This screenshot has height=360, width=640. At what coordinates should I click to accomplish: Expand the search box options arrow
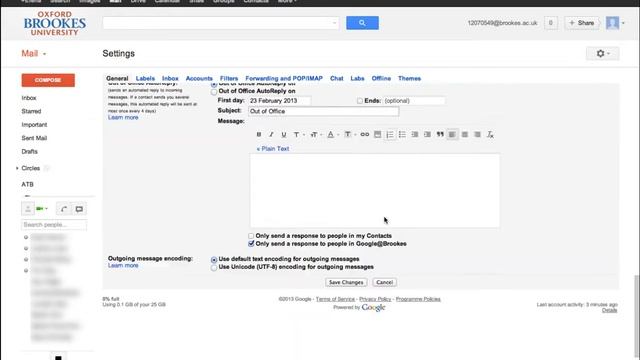pyautogui.click(x=334, y=23)
